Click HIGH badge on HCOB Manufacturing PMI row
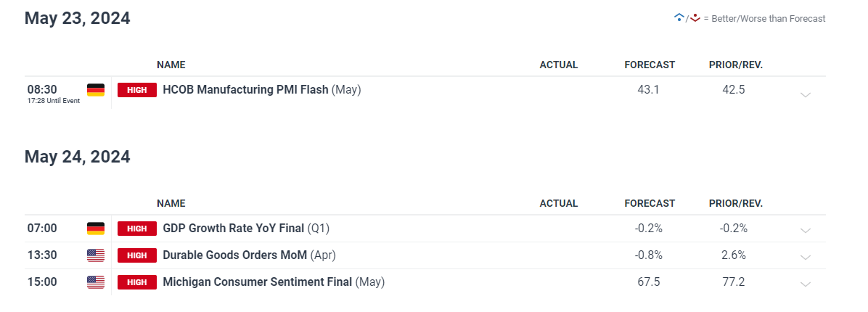The height and width of the screenshot is (312, 868). click(137, 90)
